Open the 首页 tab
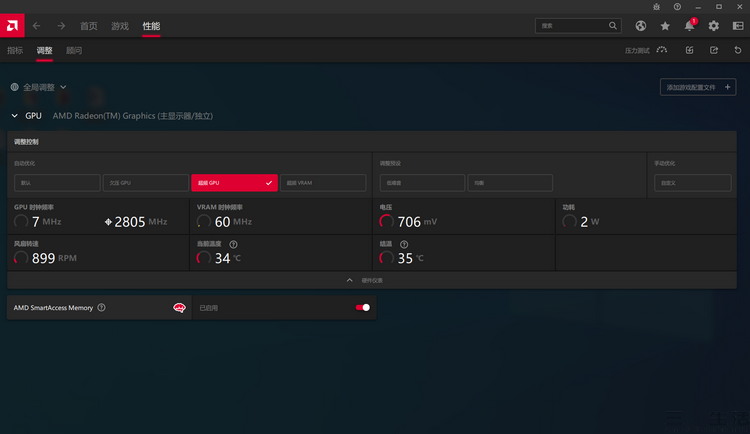 [88, 26]
